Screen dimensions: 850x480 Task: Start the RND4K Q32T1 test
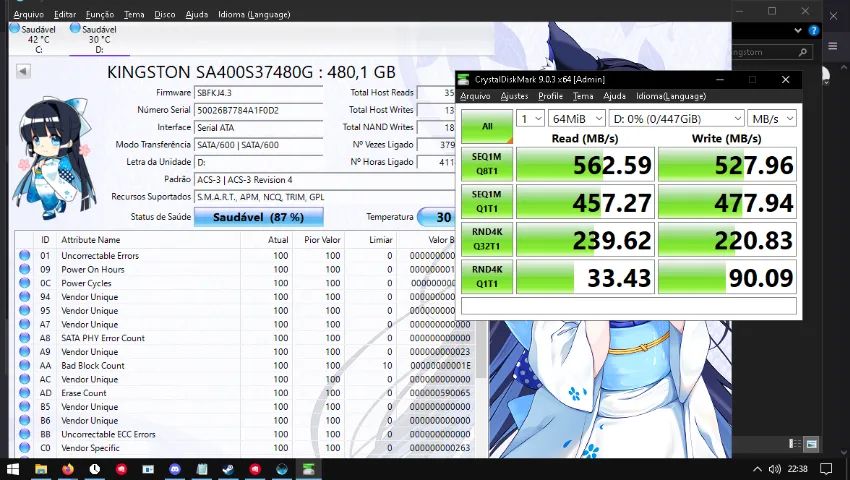coord(487,239)
